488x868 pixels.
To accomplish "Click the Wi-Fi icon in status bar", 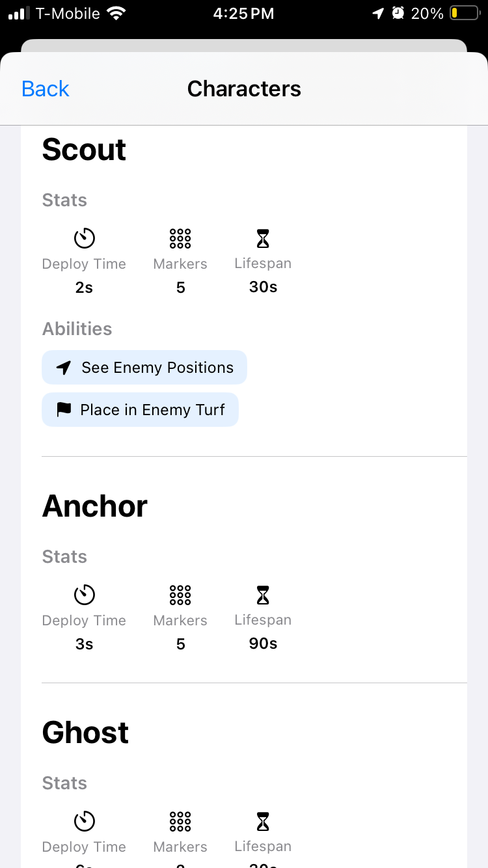I will point(116,13).
